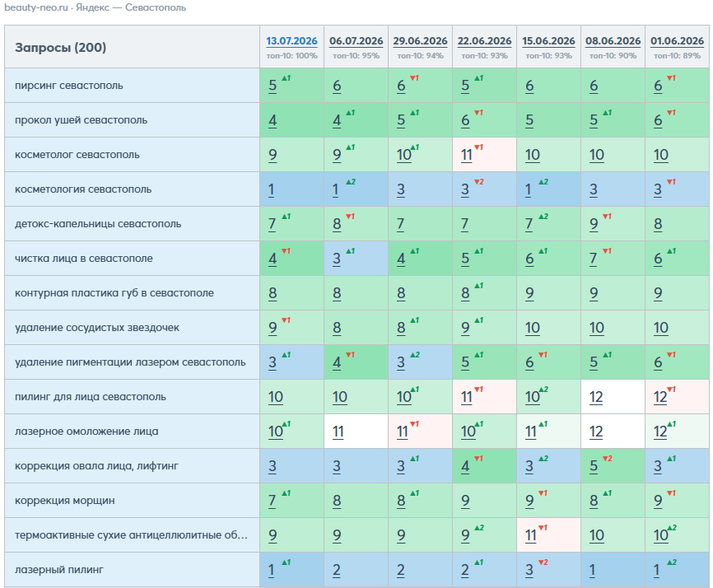
Task: Open position 11 for лазерное омоложение лица on 06.07.2026
Action: tap(338, 432)
